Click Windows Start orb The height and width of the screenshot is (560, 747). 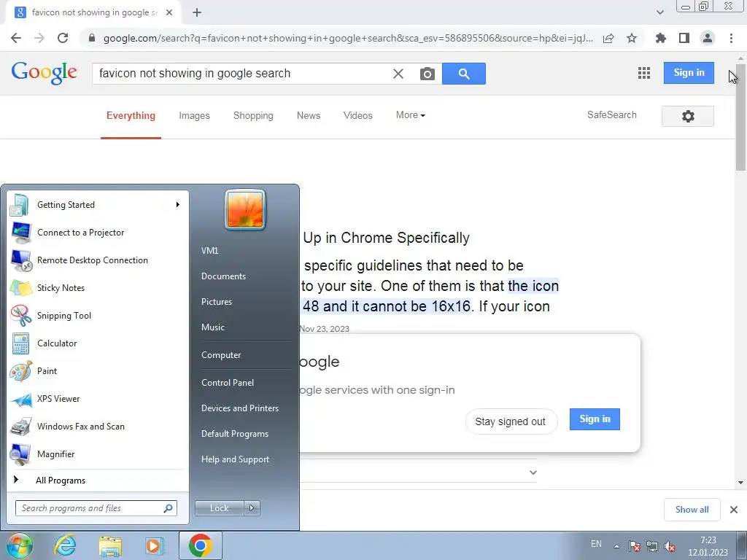click(19, 545)
